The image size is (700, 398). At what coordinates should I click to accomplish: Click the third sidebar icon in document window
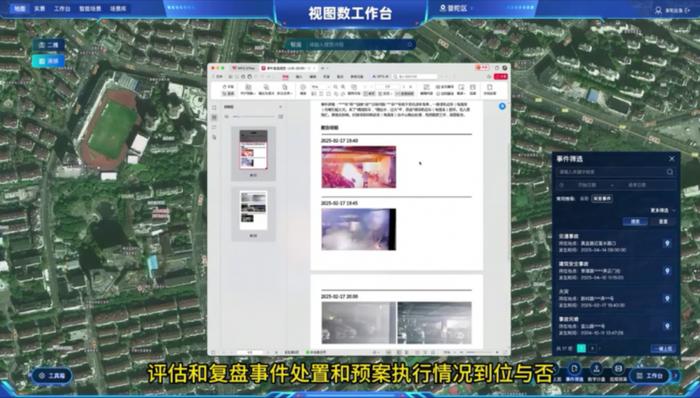[214, 127]
